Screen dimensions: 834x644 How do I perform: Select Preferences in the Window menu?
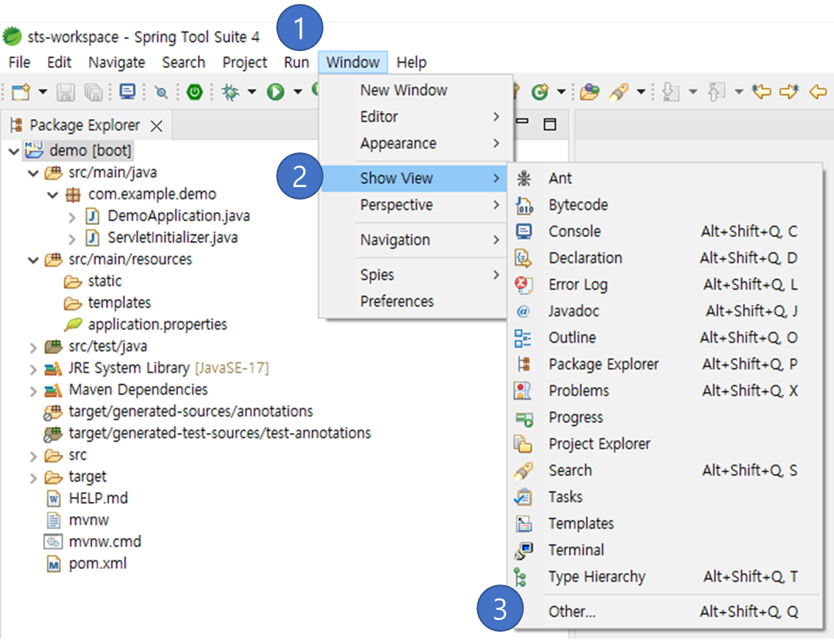coord(414,302)
